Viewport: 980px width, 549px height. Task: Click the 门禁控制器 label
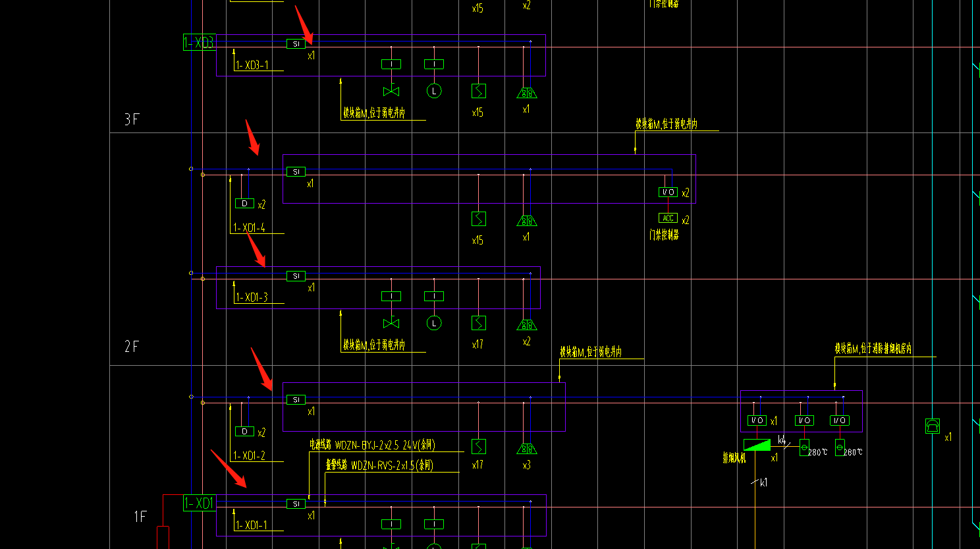(x=664, y=235)
